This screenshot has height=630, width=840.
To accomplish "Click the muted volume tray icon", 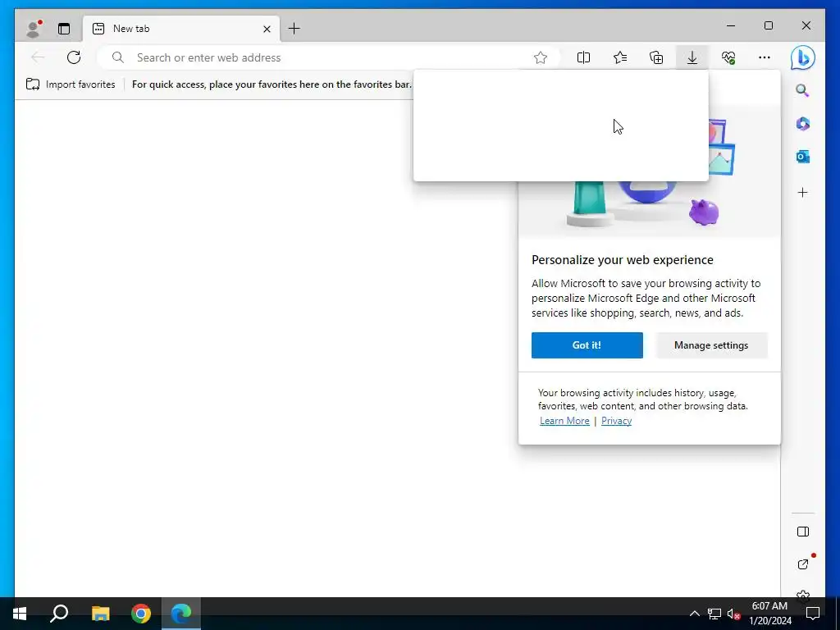I will (733, 614).
